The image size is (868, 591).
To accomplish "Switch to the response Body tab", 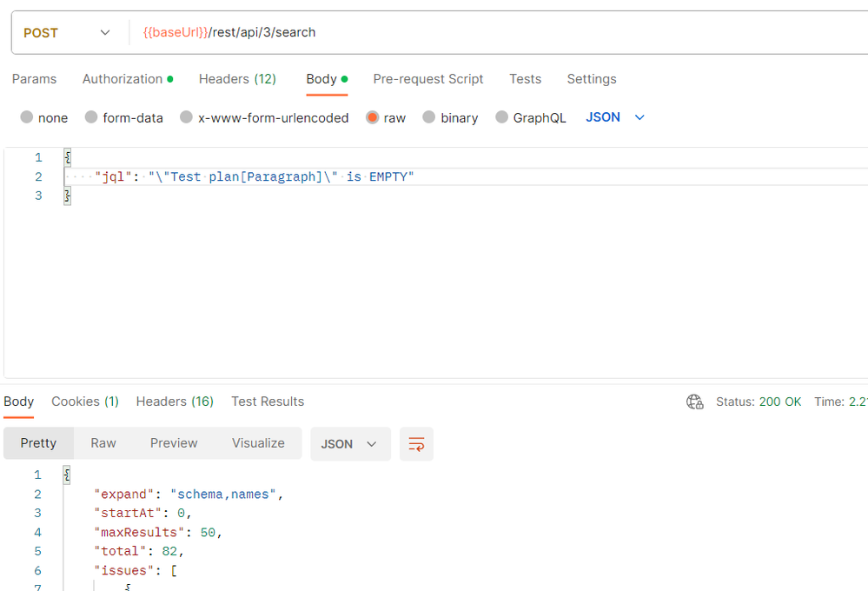I will (19, 402).
